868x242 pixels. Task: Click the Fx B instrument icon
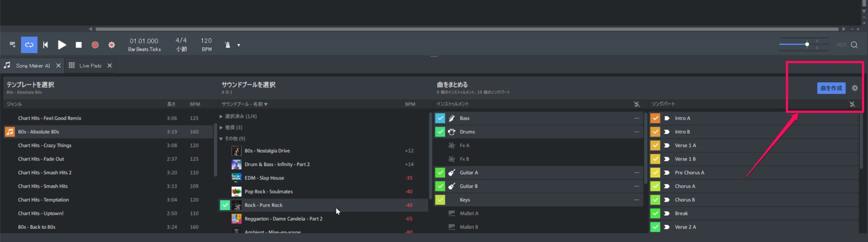pos(452,159)
